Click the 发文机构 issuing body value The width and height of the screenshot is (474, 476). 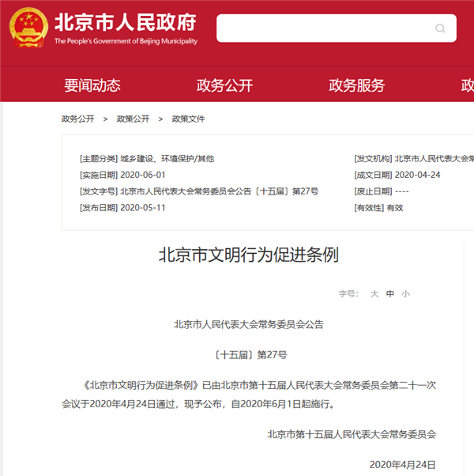coord(434,158)
